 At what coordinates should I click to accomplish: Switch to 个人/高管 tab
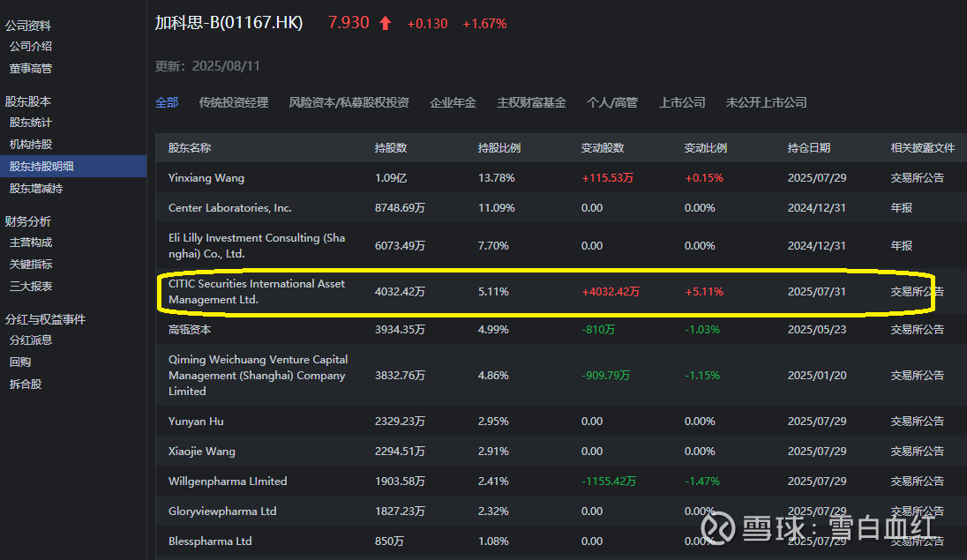coord(612,102)
